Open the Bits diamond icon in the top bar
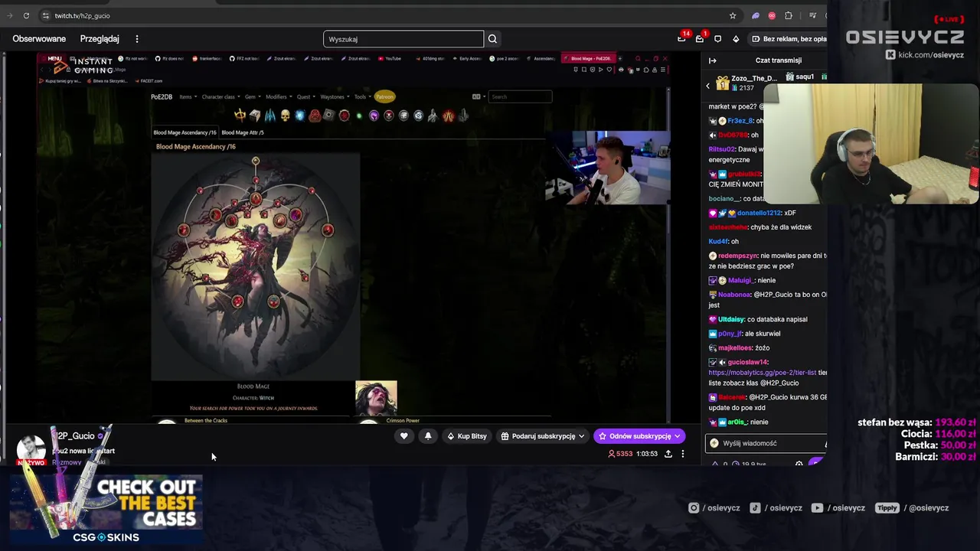This screenshot has width=980, height=551. pyautogui.click(x=736, y=39)
